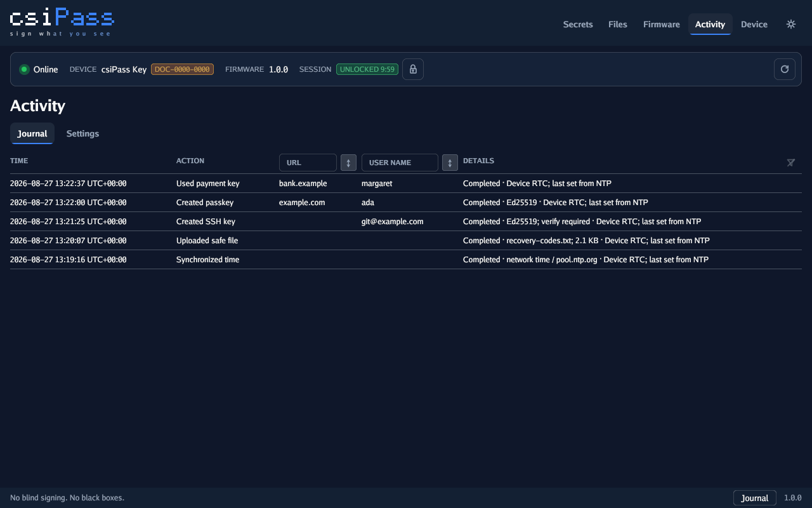The height and width of the screenshot is (508, 812).
Task: Click the green Online status indicator
Action: 24,69
